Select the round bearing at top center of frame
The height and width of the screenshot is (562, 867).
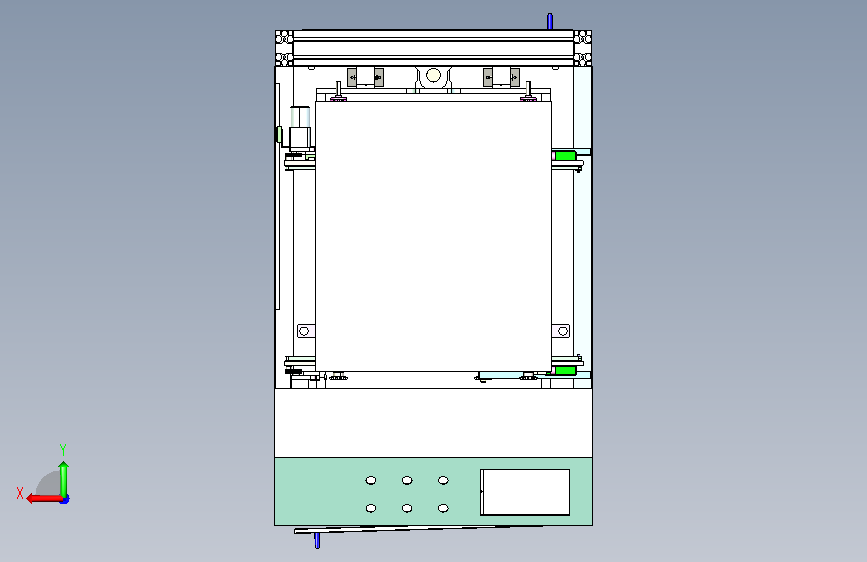click(x=434, y=75)
